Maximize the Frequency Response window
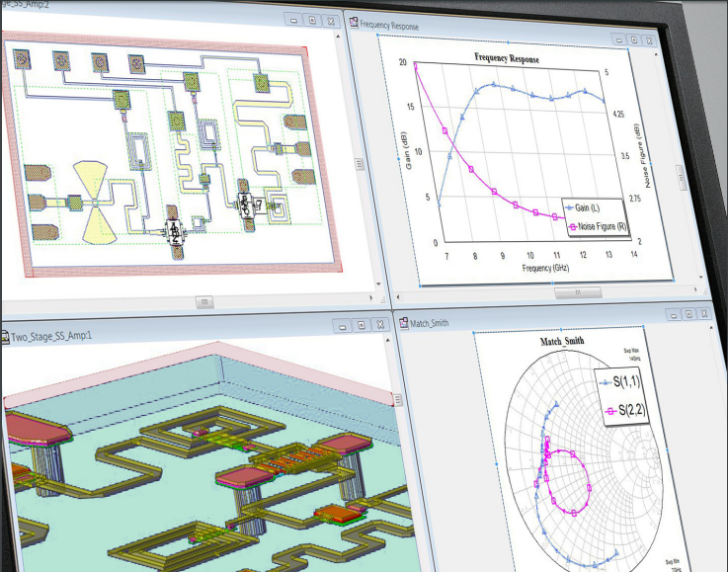Viewport: 728px width, 572px height. [x=634, y=41]
